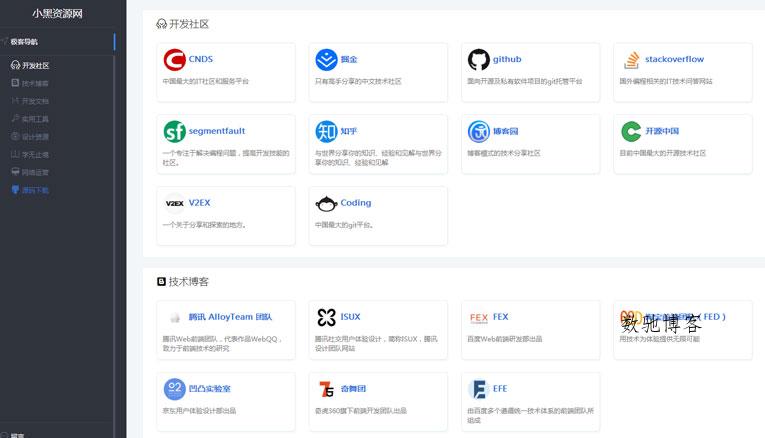765x438 pixels.
Task: Click the CNDS red logo icon
Action: pyautogui.click(x=174, y=60)
